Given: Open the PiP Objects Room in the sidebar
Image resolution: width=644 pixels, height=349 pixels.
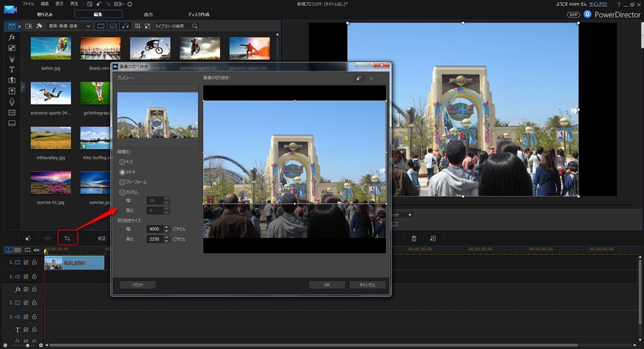Looking at the screenshot, I should click(x=12, y=48).
